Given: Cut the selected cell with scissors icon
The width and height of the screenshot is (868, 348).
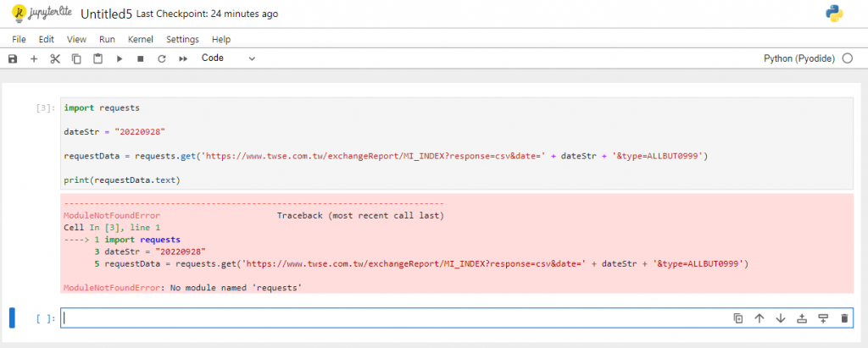Looking at the screenshot, I should (55, 58).
